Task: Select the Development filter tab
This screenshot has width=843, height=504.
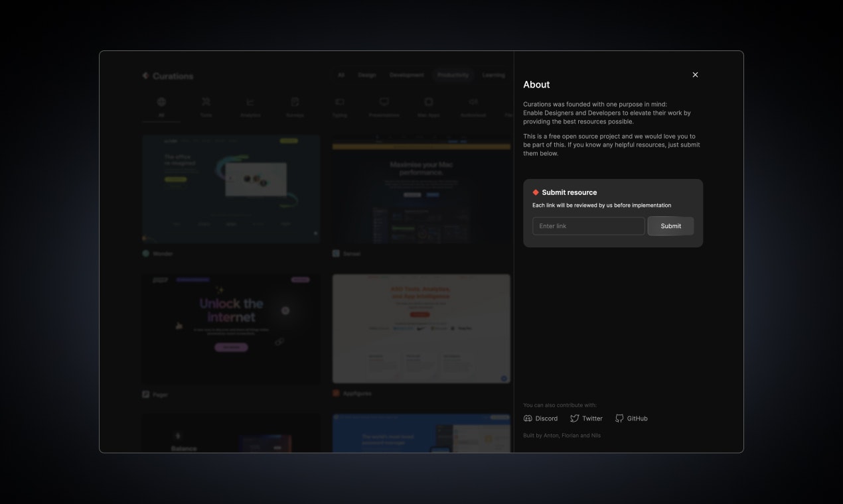Action: (407, 75)
